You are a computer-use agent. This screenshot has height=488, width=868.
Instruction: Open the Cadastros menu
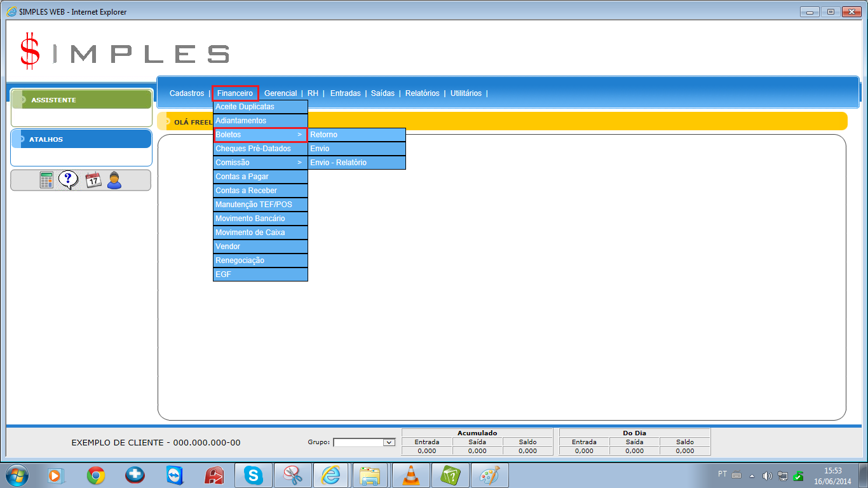click(x=187, y=93)
